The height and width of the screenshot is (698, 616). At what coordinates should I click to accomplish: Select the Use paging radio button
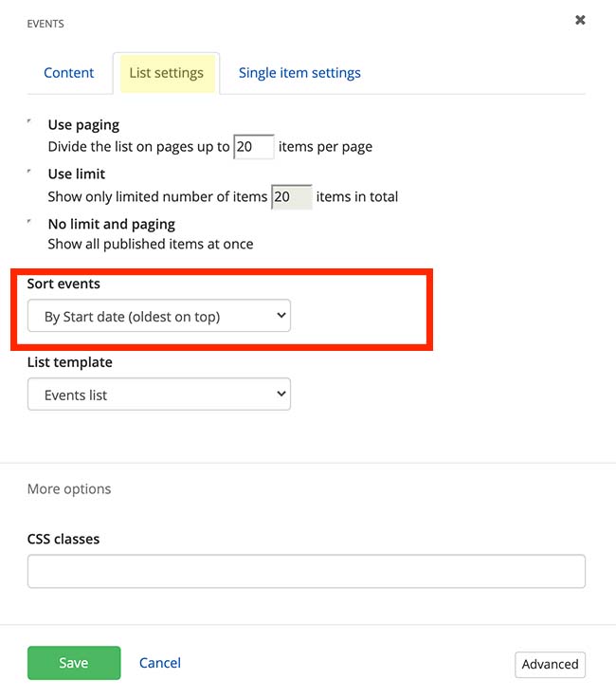point(30,123)
